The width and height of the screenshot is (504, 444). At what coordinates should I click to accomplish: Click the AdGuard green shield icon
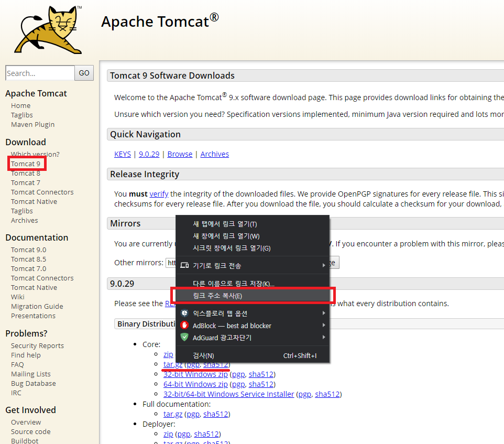point(184,337)
